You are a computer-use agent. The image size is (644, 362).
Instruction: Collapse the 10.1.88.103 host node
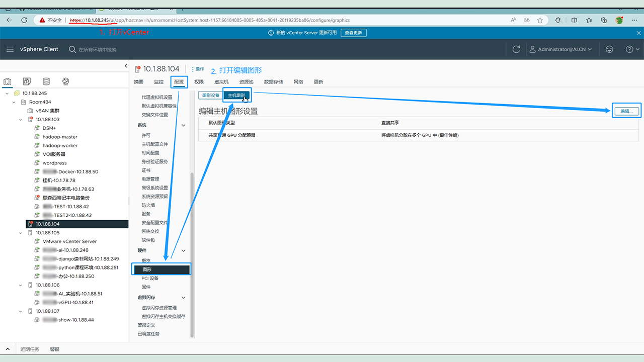coord(21,120)
